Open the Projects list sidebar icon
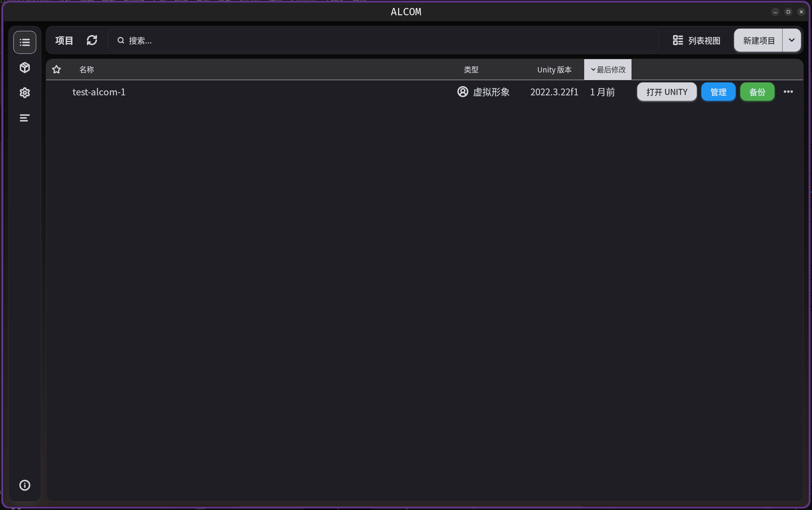Viewport: 812px width, 510px height. 25,42
